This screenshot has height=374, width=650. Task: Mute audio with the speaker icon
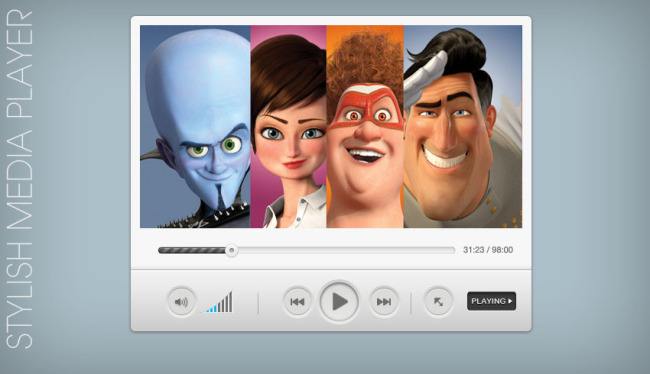181,301
